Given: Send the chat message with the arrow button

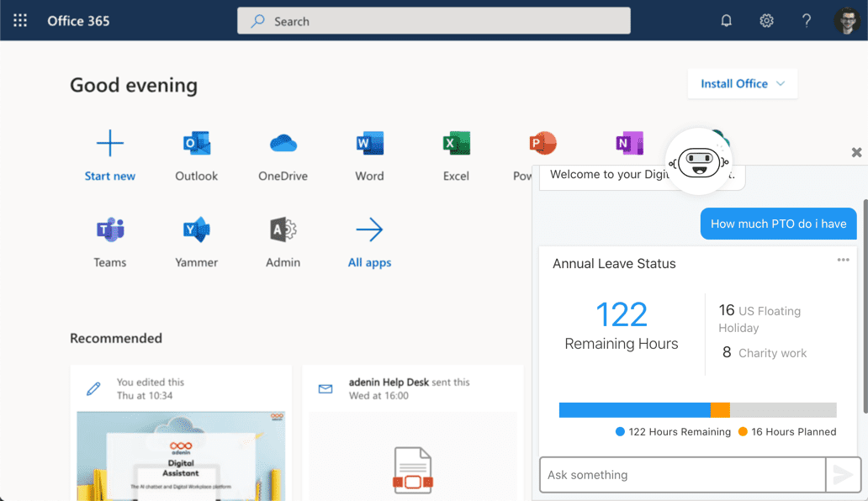Looking at the screenshot, I should click(843, 474).
